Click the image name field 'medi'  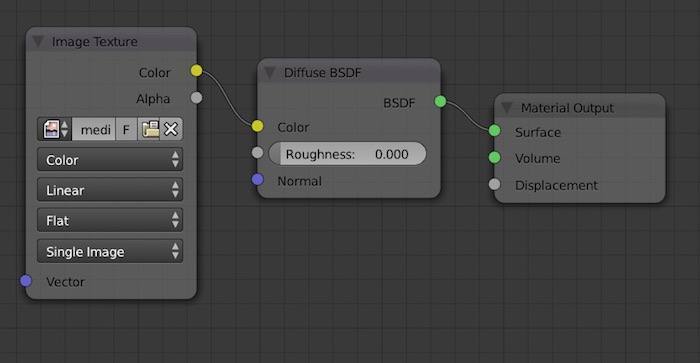point(93,129)
